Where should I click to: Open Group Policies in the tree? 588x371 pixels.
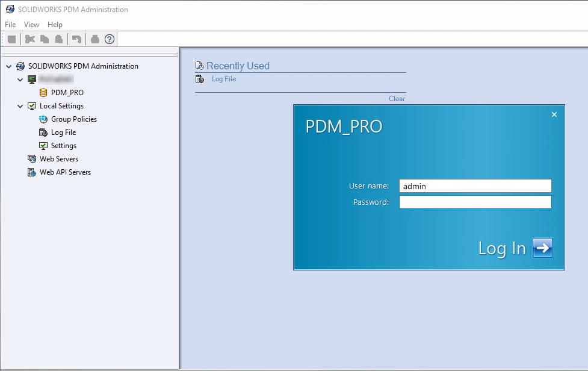74,119
